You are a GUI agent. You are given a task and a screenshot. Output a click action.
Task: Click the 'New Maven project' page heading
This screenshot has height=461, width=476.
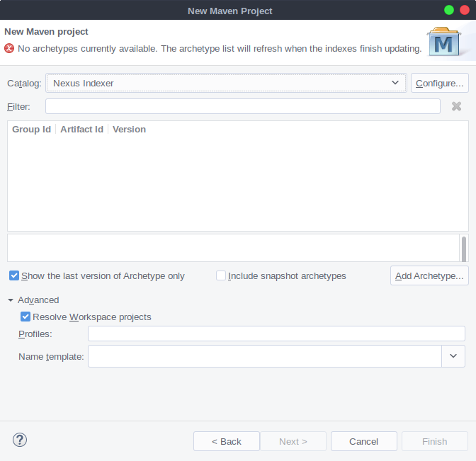[x=46, y=32]
